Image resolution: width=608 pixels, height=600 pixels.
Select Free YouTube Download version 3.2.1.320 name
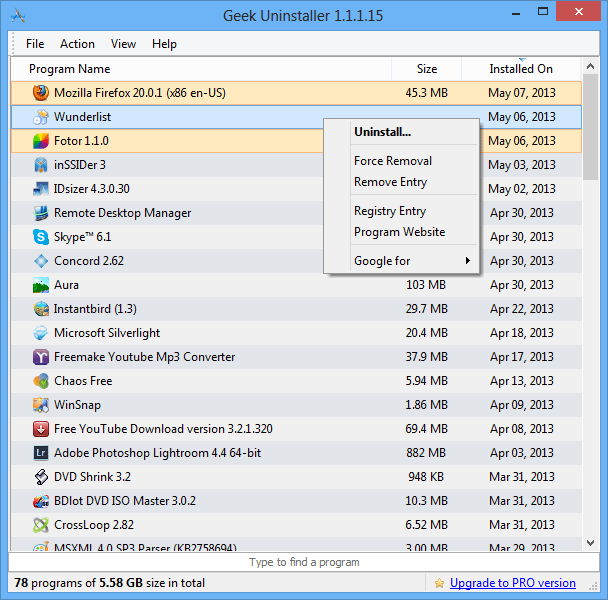coord(163,429)
